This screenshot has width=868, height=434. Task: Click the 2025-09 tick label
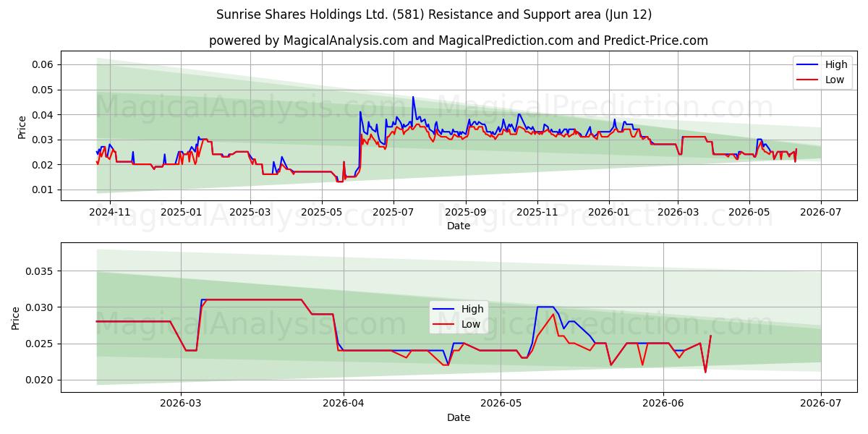(x=465, y=213)
